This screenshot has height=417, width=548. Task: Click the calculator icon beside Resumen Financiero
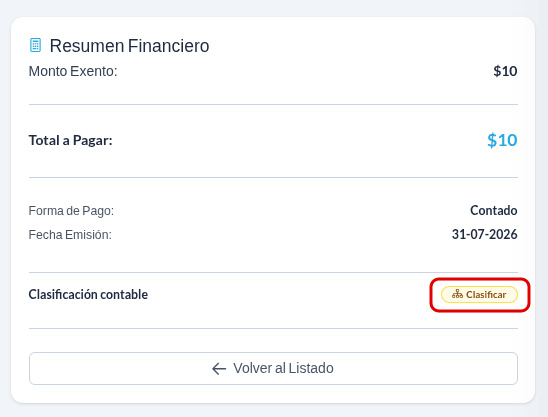click(35, 45)
